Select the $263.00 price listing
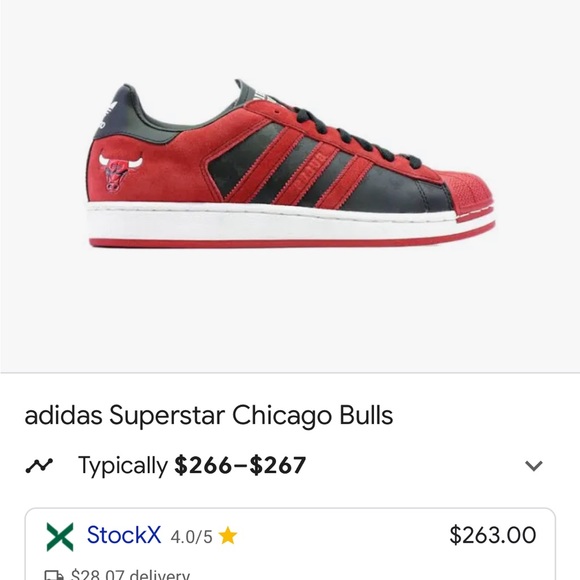This screenshot has width=580, height=580. (x=492, y=535)
